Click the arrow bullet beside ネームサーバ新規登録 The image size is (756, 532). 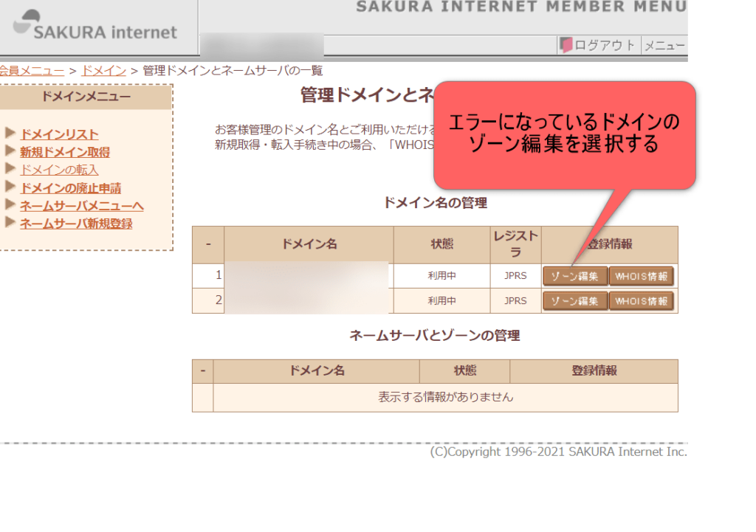point(10,221)
